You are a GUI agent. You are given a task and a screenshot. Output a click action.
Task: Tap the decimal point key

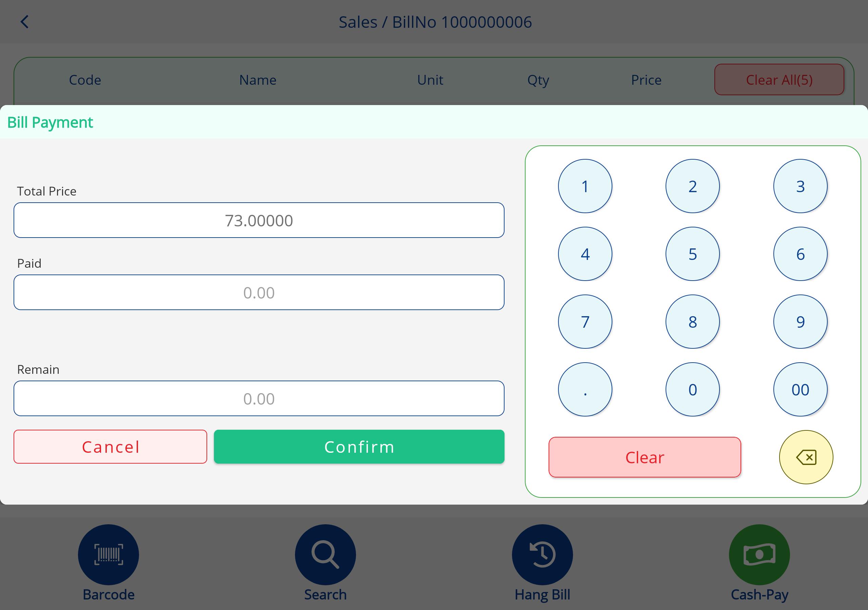585,389
